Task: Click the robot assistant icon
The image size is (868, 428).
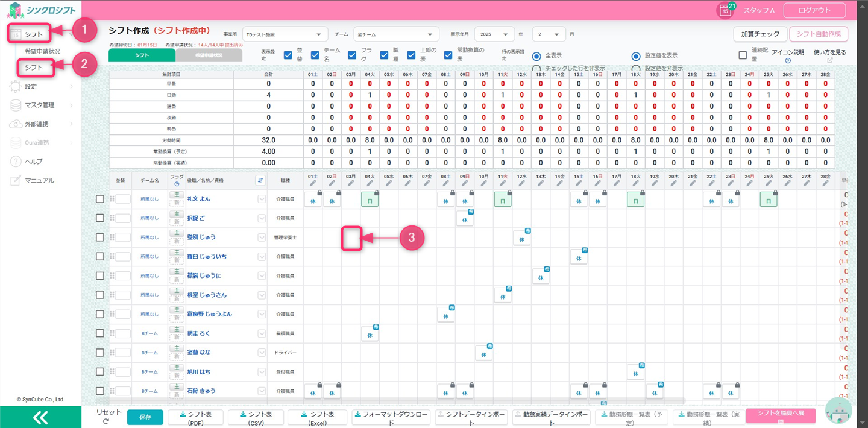Action: tap(838, 411)
